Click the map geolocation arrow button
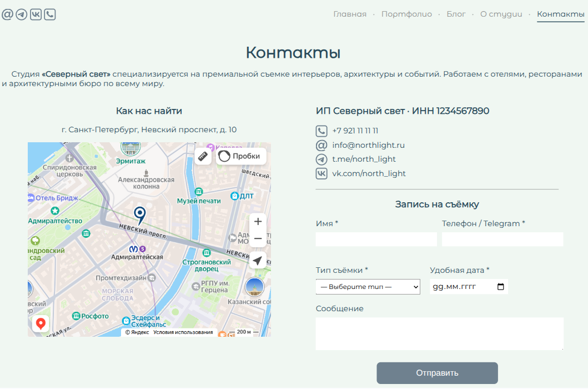 click(258, 260)
